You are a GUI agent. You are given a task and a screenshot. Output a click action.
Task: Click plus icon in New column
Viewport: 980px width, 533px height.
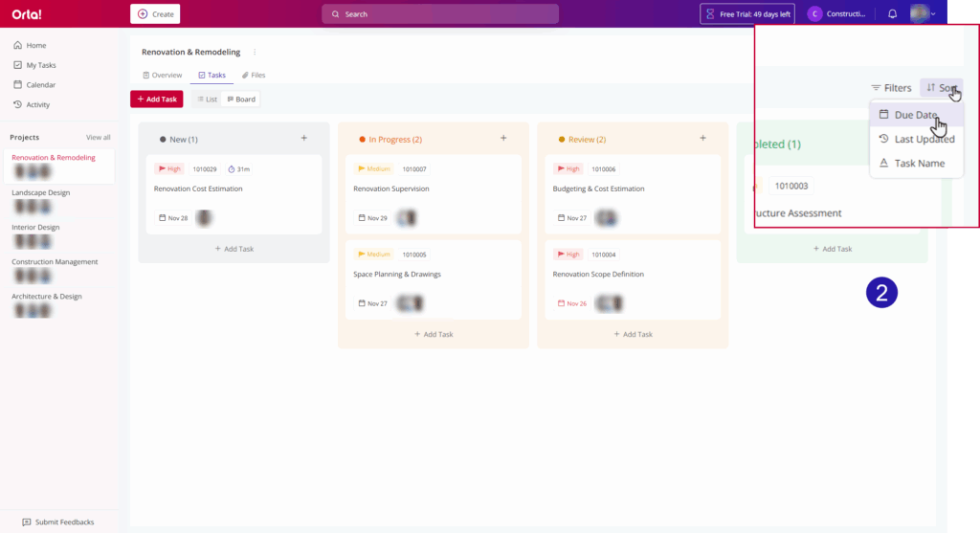tap(304, 139)
